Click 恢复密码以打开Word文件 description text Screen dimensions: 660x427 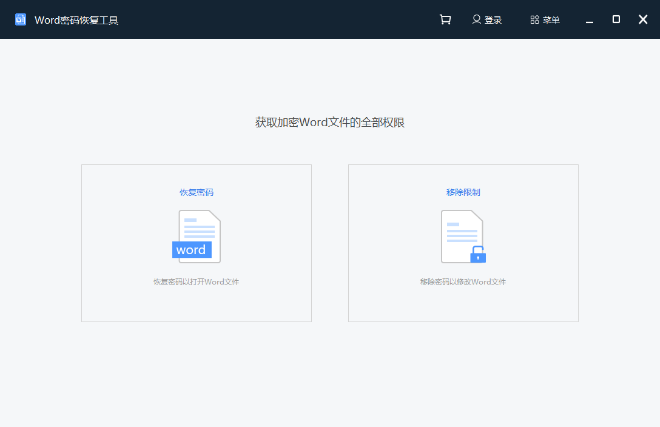(196, 282)
